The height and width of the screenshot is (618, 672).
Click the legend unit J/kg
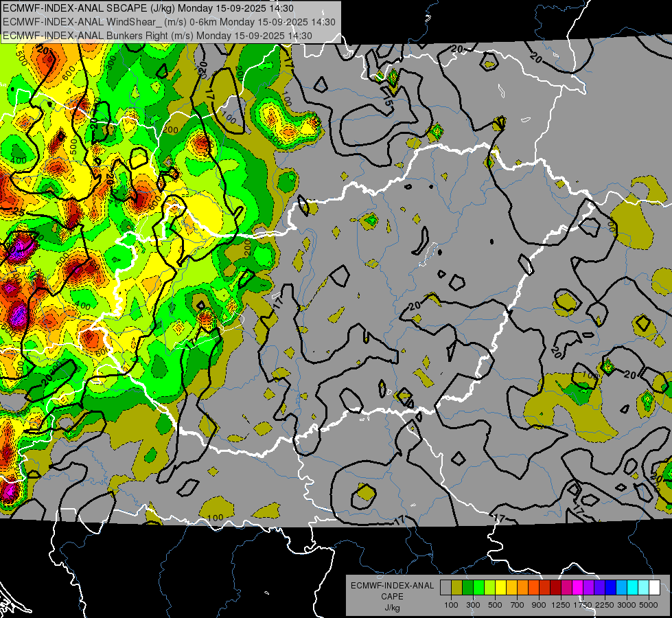click(392, 608)
